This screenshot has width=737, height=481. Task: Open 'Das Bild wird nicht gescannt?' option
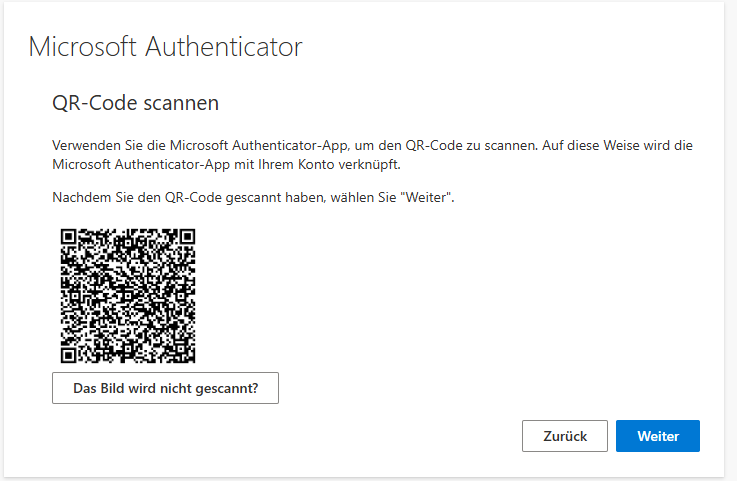coord(165,388)
